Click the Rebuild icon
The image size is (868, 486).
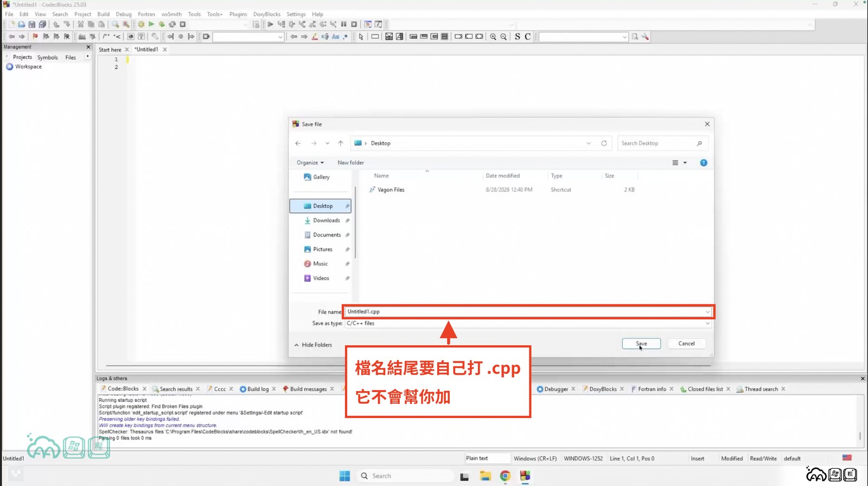pos(172,24)
